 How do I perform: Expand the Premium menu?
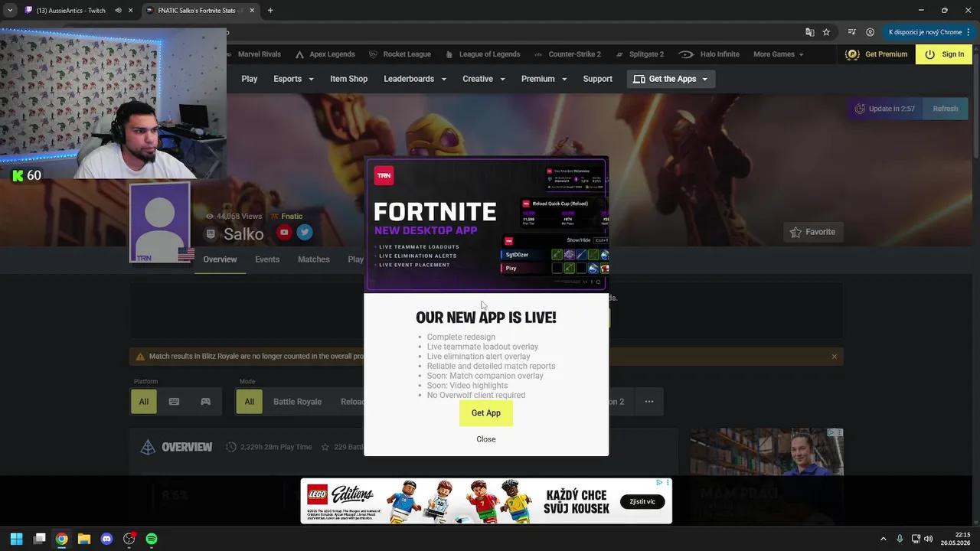click(544, 79)
